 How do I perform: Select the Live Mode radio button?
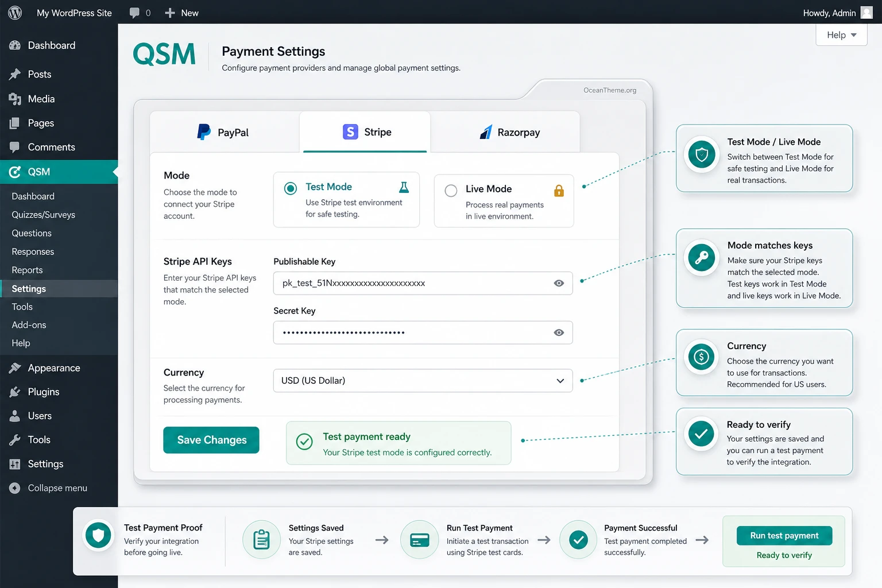point(451,191)
